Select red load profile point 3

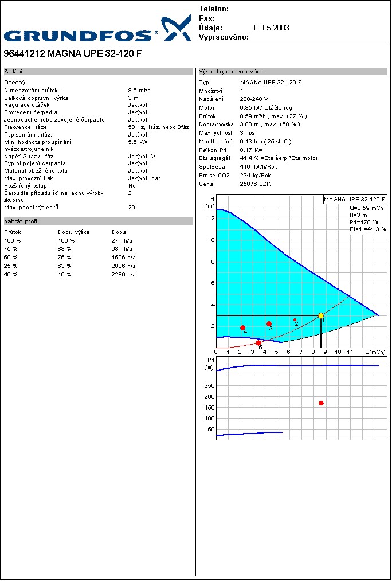point(269,324)
